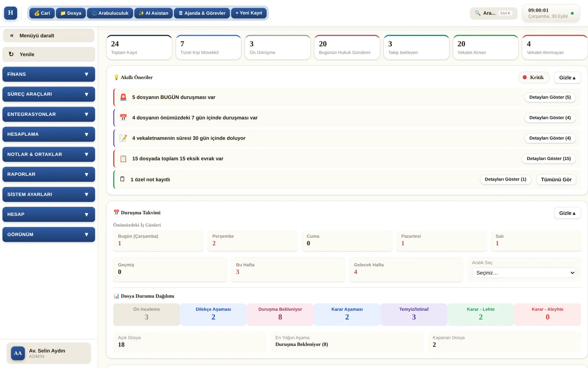Expand the ENTEGRASYONLAR section
This screenshot has height=368, width=588.
click(49, 114)
